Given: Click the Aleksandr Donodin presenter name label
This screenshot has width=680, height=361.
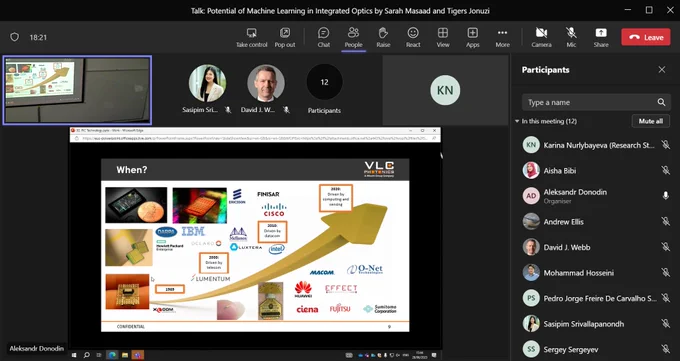Looking at the screenshot, I should pos(36,348).
